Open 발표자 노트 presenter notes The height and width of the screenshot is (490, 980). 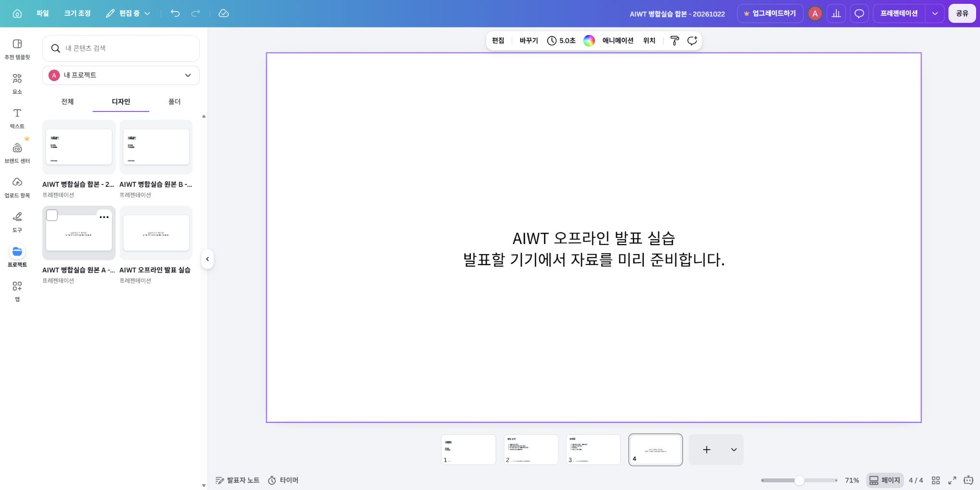pos(237,480)
